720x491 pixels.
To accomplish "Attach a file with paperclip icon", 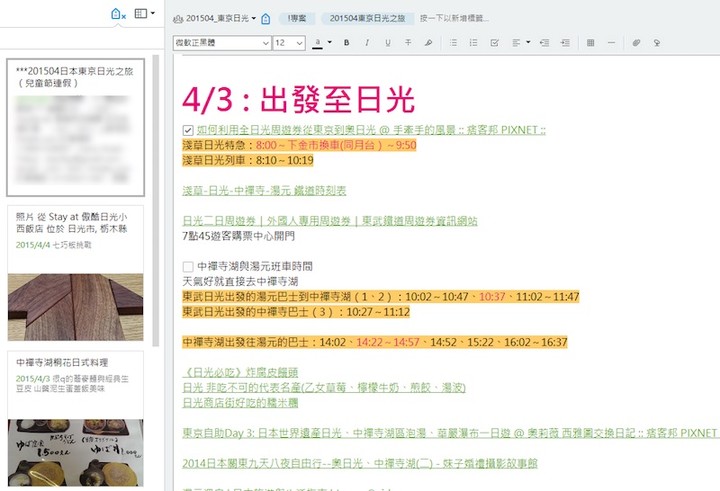I will 636,43.
